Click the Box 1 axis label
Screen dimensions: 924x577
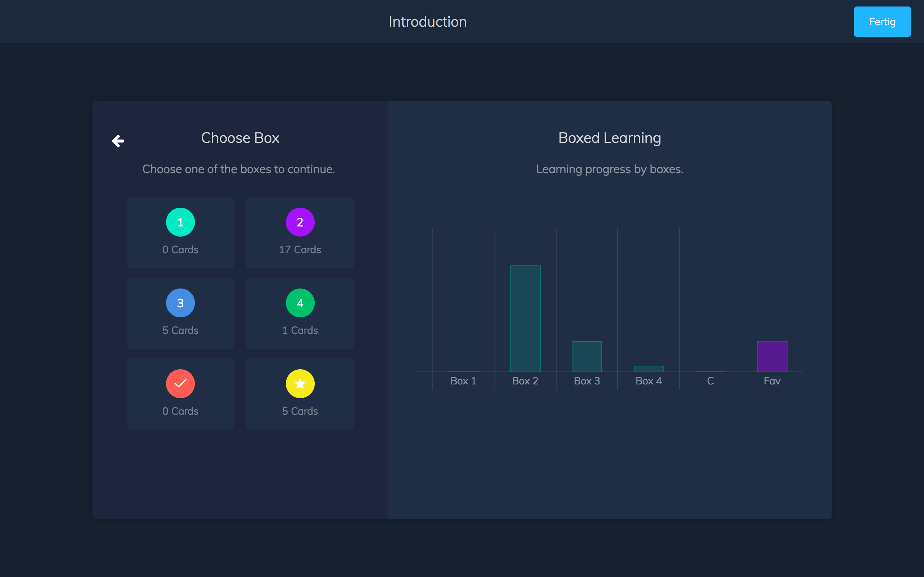(463, 381)
